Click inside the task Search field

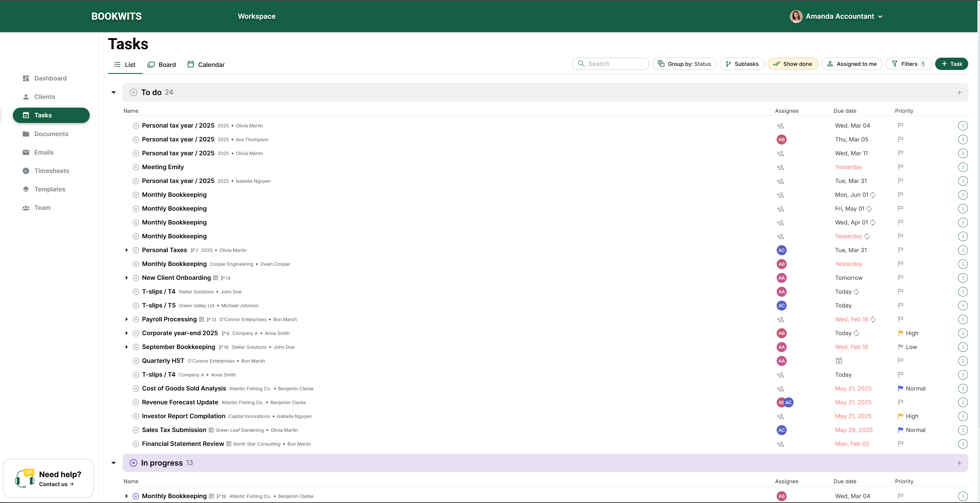click(x=611, y=64)
